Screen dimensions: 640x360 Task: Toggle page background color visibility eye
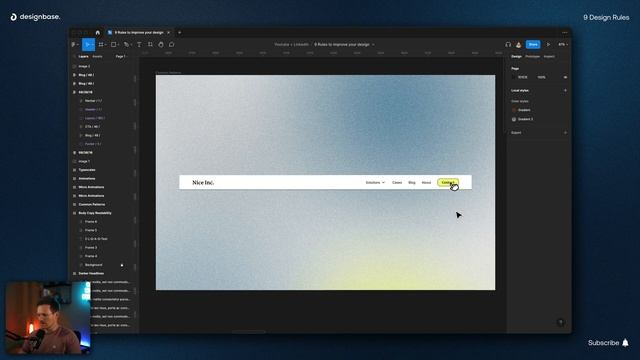565,77
